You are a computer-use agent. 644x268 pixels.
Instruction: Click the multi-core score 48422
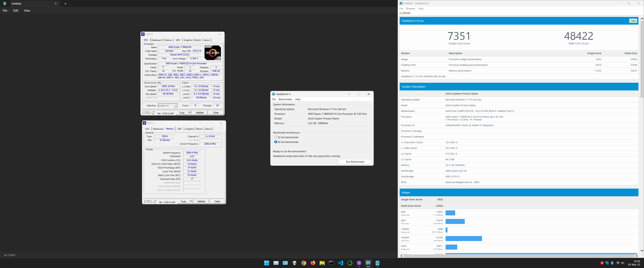(x=578, y=36)
